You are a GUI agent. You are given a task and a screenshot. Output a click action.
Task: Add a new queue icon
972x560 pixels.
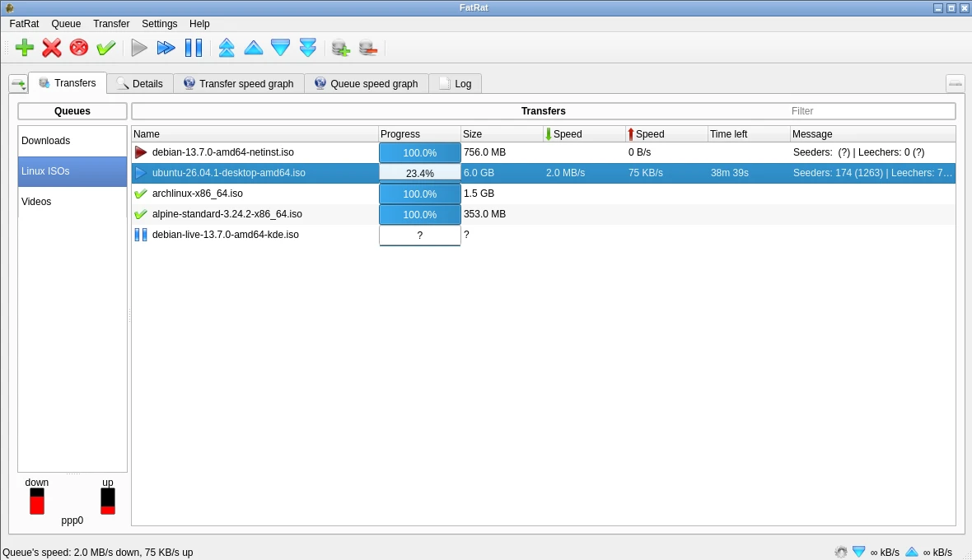point(340,48)
